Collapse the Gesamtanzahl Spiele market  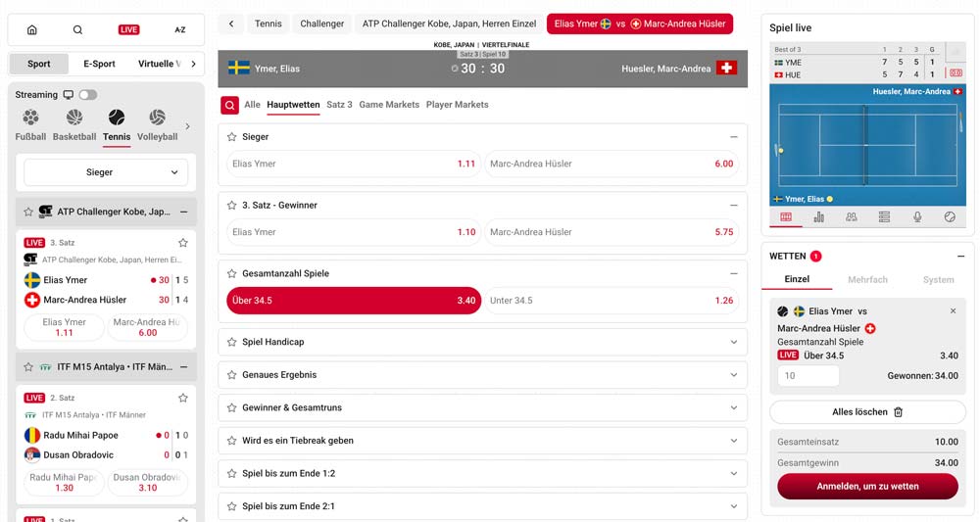tap(734, 273)
